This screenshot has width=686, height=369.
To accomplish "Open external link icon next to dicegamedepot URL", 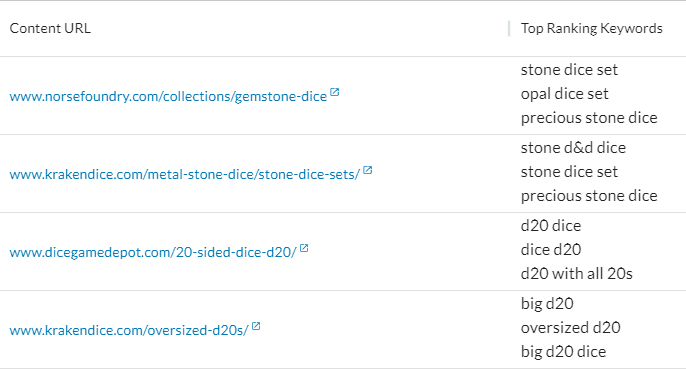I will [304, 248].
